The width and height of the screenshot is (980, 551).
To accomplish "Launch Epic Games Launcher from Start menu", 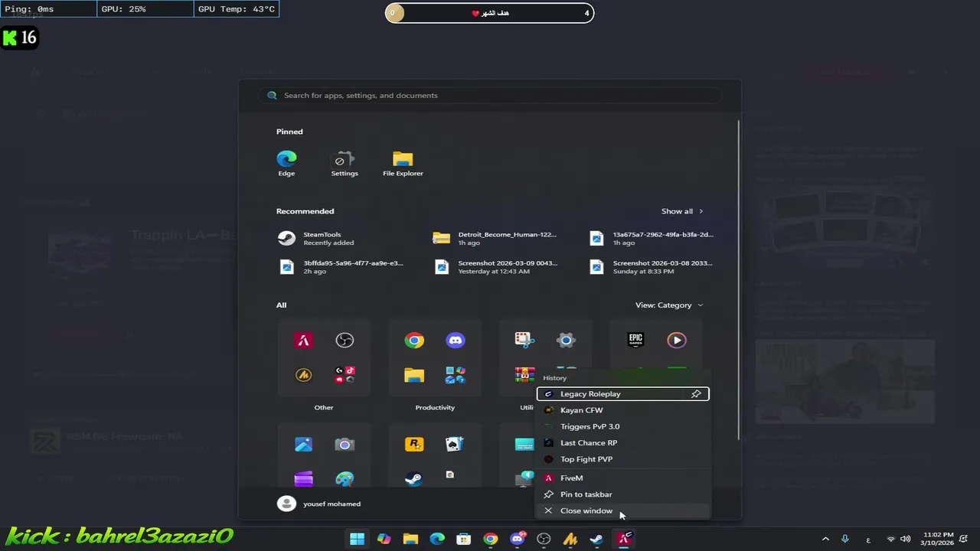I will pos(635,341).
